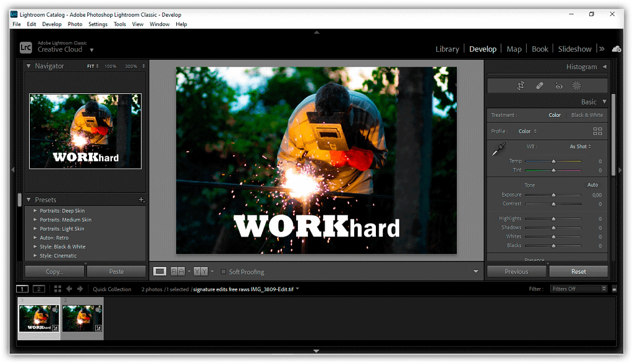Open the Develop menu
Image resolution: width=633 pixels, height=364 pixels.
coord(52,24)
